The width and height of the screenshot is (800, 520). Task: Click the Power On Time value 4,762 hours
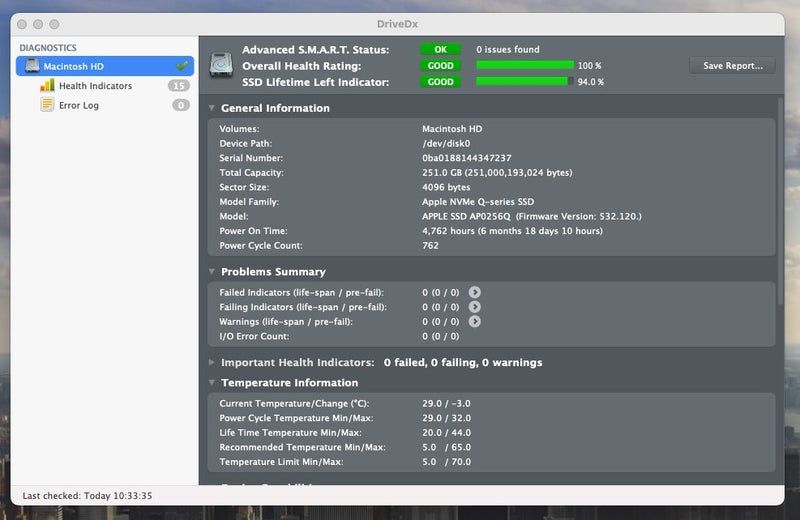tap(512, 231)
